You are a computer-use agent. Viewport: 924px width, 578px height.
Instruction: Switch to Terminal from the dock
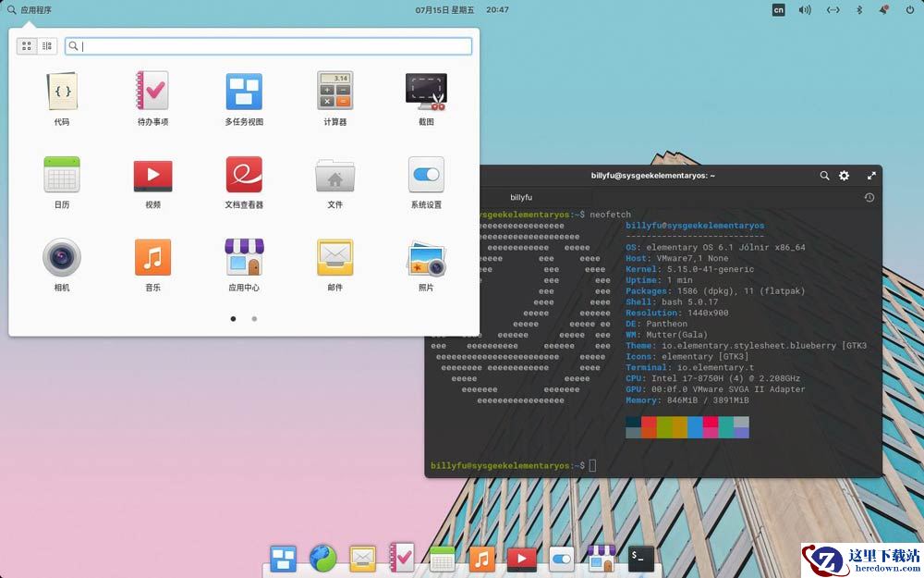coord(640,558)
